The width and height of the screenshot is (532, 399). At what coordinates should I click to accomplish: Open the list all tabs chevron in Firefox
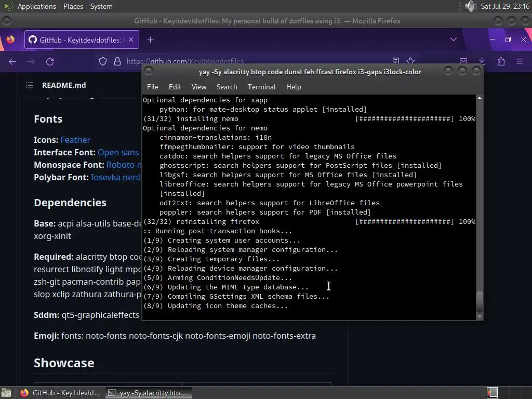453,39
